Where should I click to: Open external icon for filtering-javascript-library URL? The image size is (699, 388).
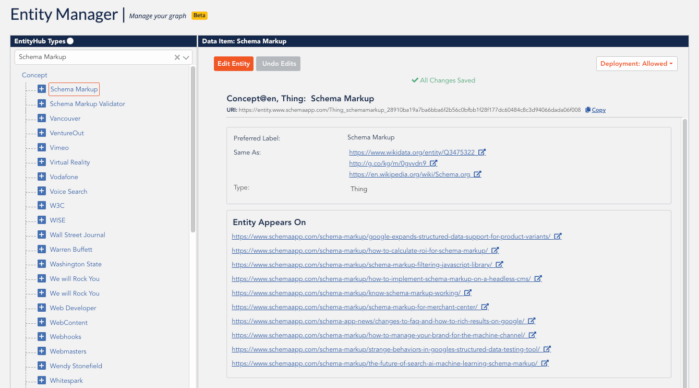499,264
